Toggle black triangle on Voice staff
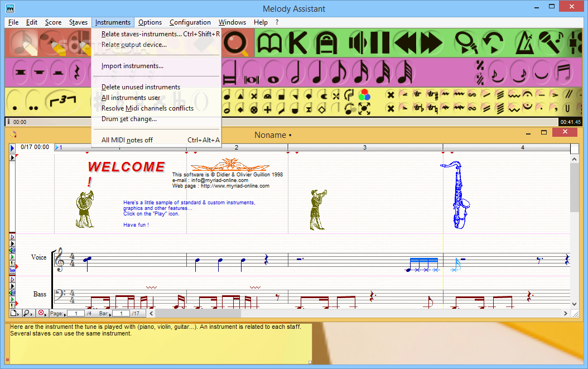 click(x=12, y=243)
